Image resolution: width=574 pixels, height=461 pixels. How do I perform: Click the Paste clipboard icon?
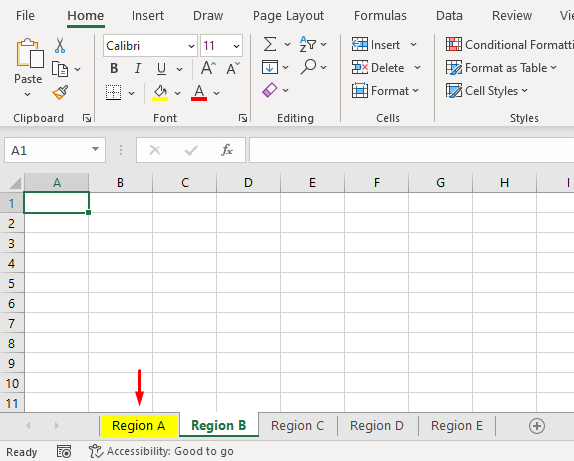pos(30,53)
